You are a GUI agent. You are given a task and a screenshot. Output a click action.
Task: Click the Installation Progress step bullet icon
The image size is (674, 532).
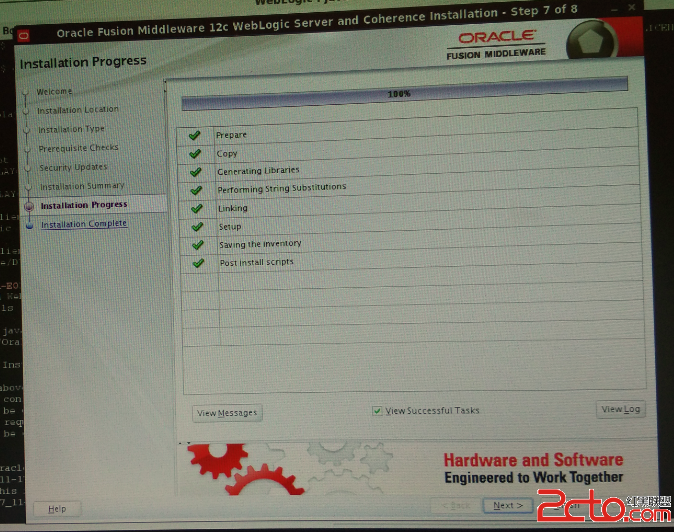(x=29, y=206)
